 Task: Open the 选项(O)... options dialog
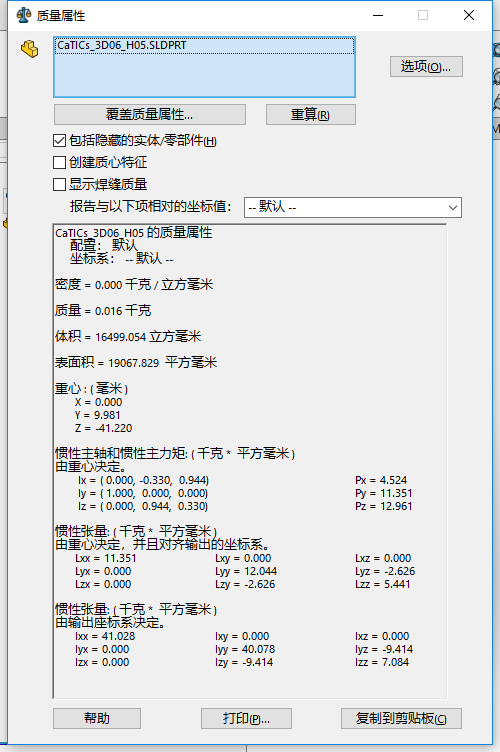pos(426,67)
